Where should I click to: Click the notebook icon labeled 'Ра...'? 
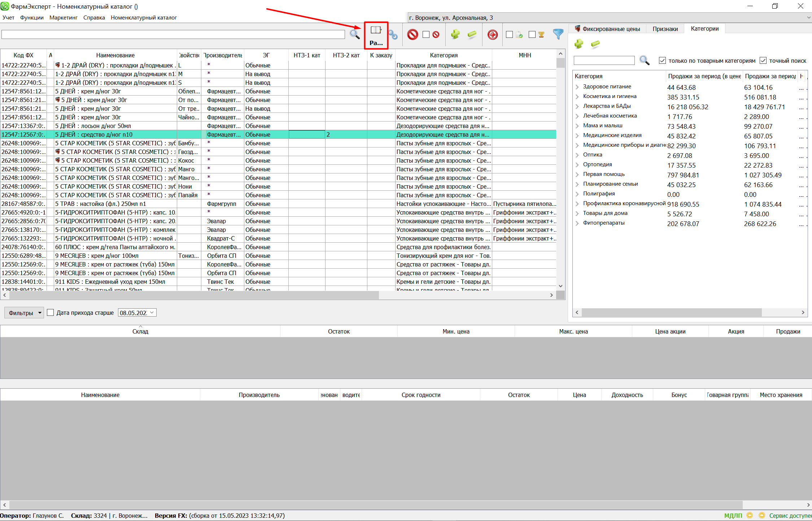click(376, 35)
